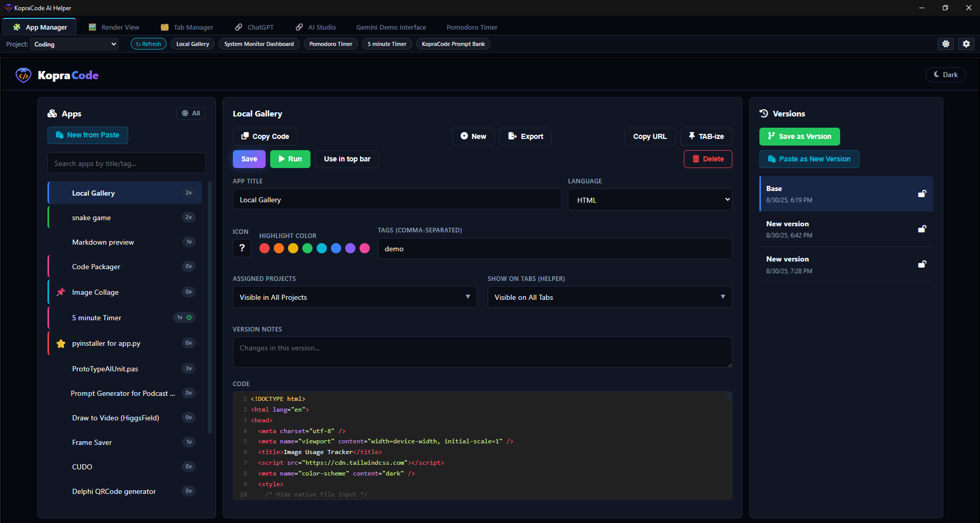This screenshot has height=523, width=980.
Task: Pick the red highlight color swatch
Action: click(x=265, y=248)
